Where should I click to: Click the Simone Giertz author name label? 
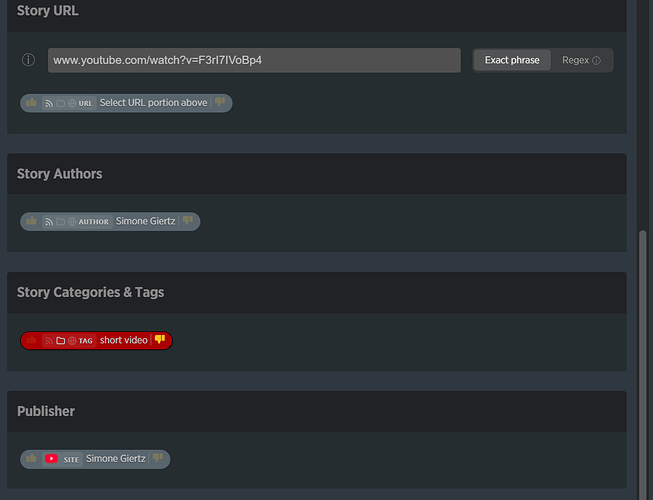point(146,221)
